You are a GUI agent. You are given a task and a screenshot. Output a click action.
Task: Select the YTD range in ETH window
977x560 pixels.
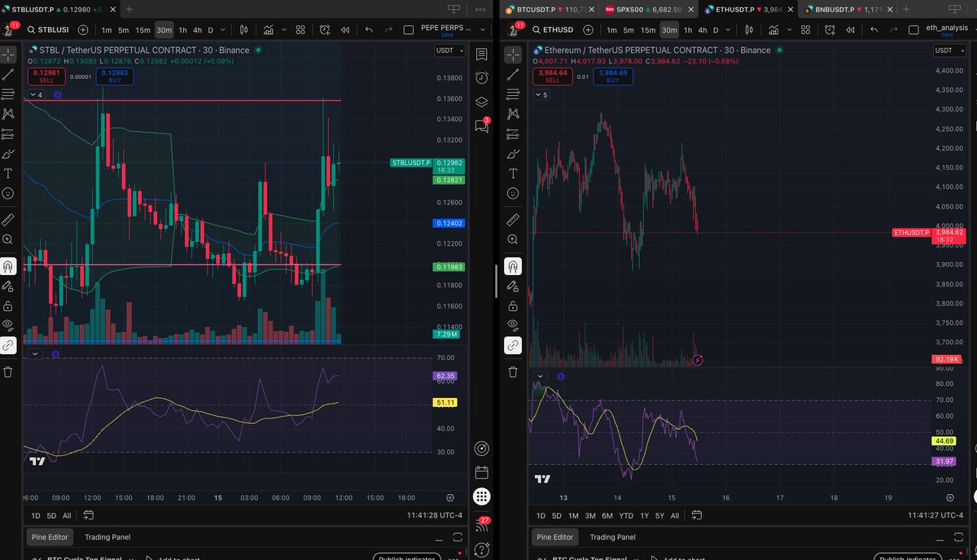[x=625, y=516]
